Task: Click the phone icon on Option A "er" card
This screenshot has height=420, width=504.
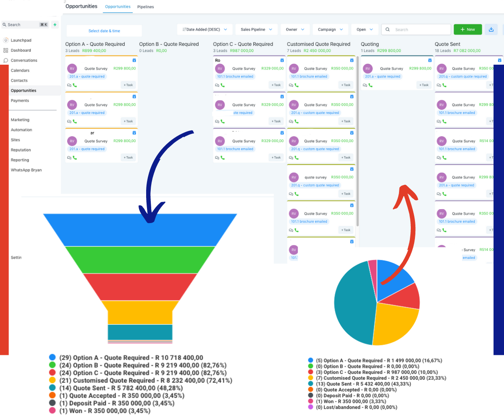Action: click(x=75, y=157)
